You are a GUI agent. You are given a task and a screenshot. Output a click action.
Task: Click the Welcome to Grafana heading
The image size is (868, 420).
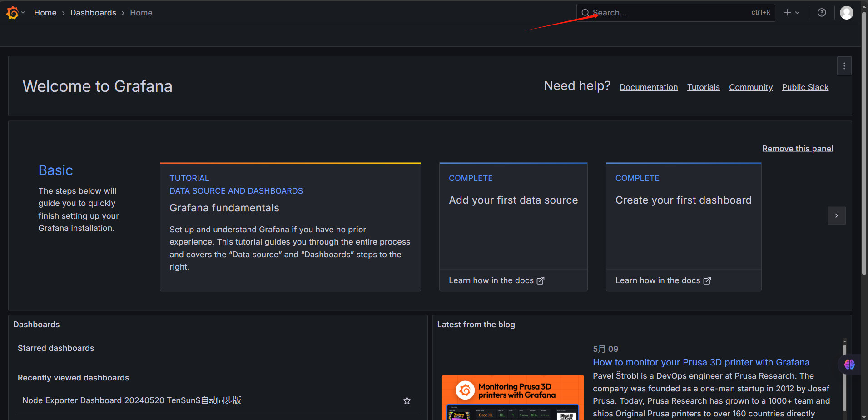pyautogui.click(x=98, y=86)
